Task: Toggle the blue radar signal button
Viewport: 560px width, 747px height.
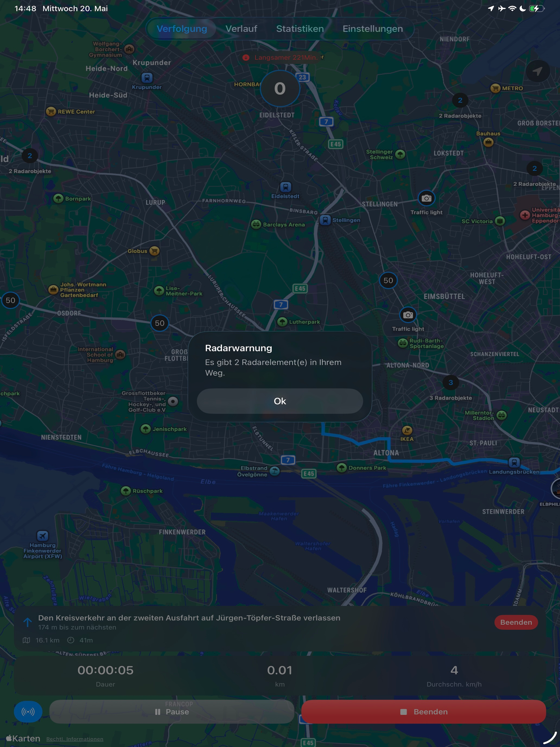Action: click(28, 711)
